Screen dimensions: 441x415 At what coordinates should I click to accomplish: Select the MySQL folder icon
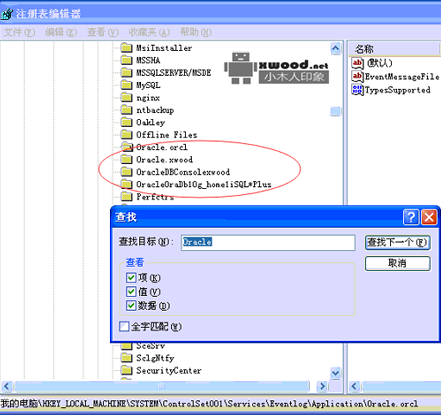tap(126, 85)
